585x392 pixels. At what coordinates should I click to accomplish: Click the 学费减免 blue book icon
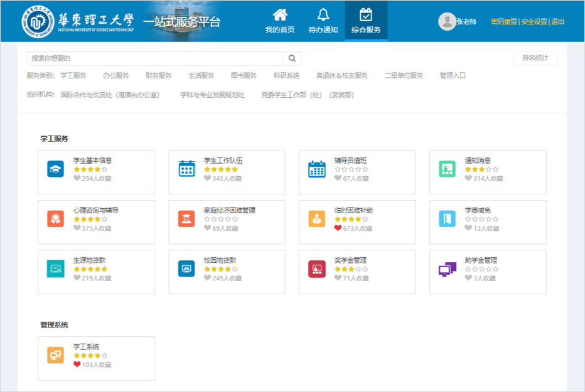point(447,219)
